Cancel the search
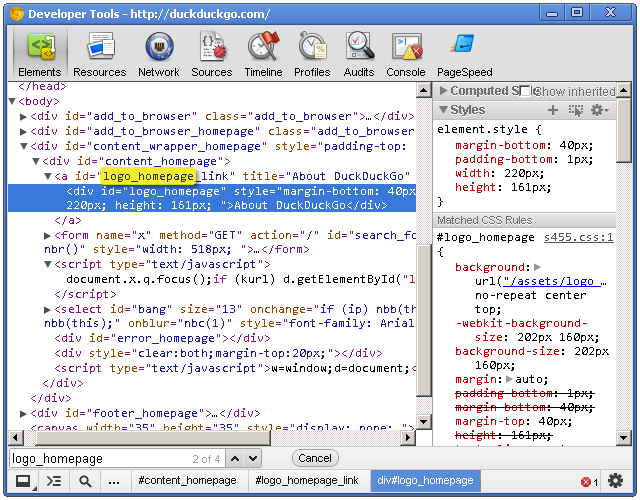 point(315,458)
